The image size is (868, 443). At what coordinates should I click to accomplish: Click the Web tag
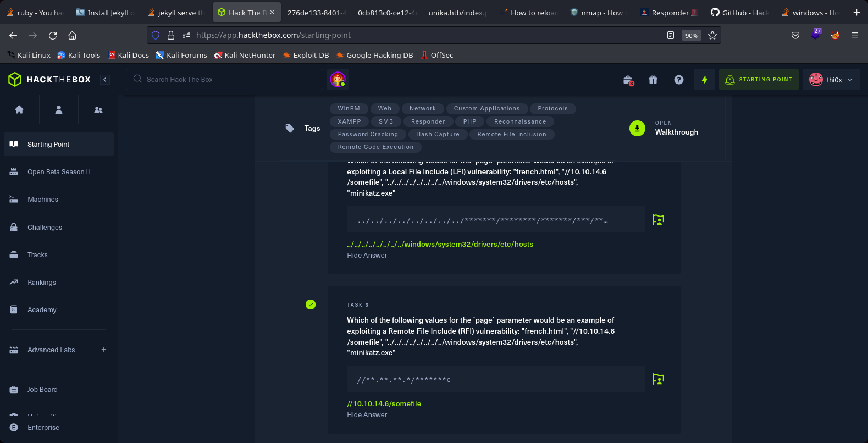385,108
